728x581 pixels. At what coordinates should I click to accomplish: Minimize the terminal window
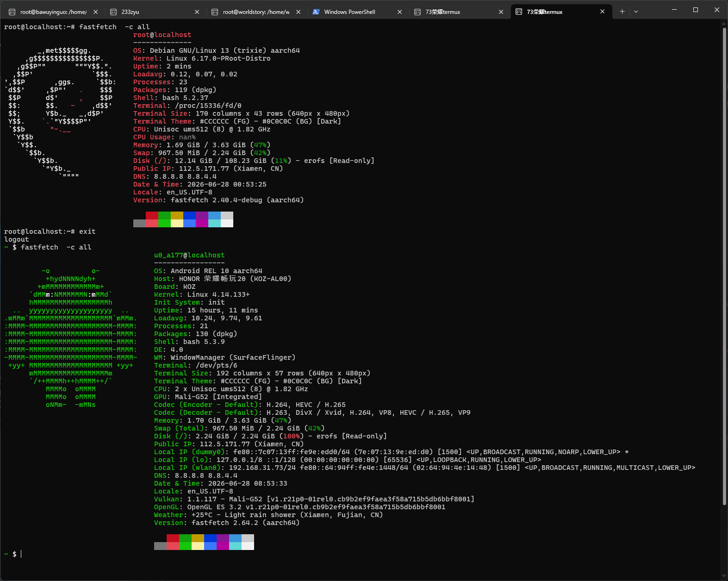tap(674, 10)
